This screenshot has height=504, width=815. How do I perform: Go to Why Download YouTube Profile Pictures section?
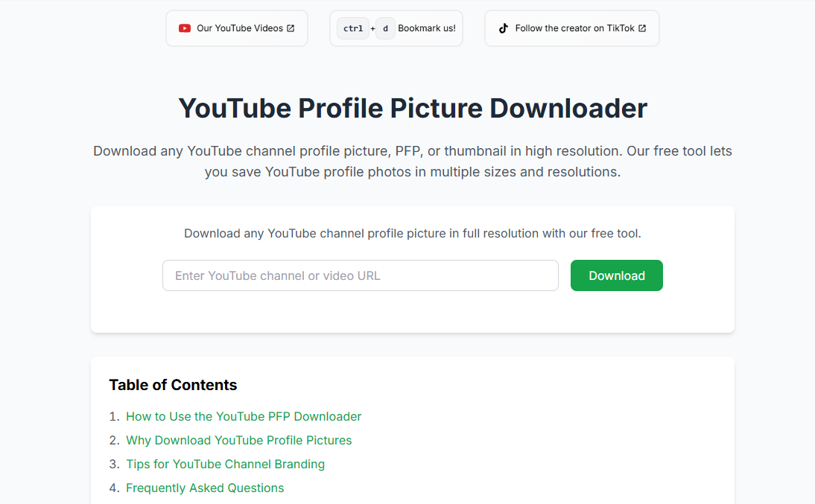coord(238,441)
